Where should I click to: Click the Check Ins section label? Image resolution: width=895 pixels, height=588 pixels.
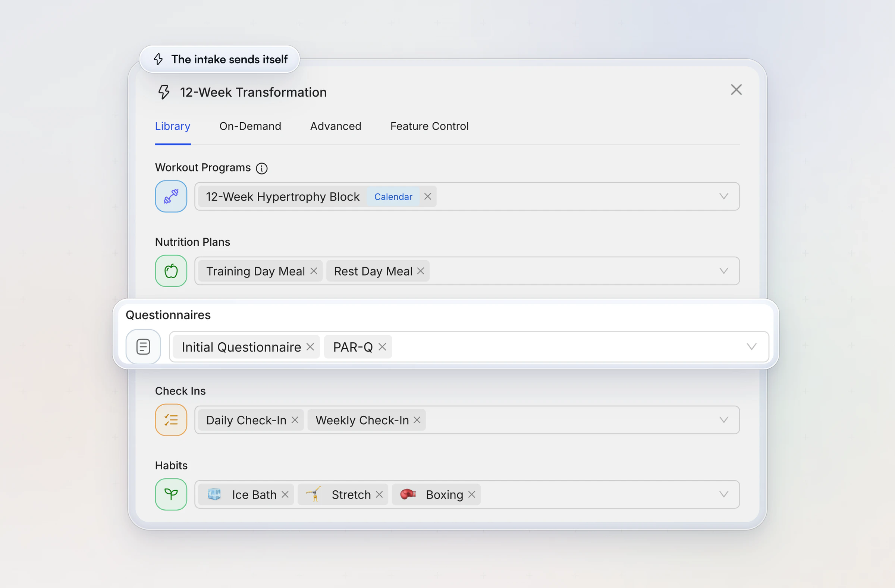(x=180, y=391)
